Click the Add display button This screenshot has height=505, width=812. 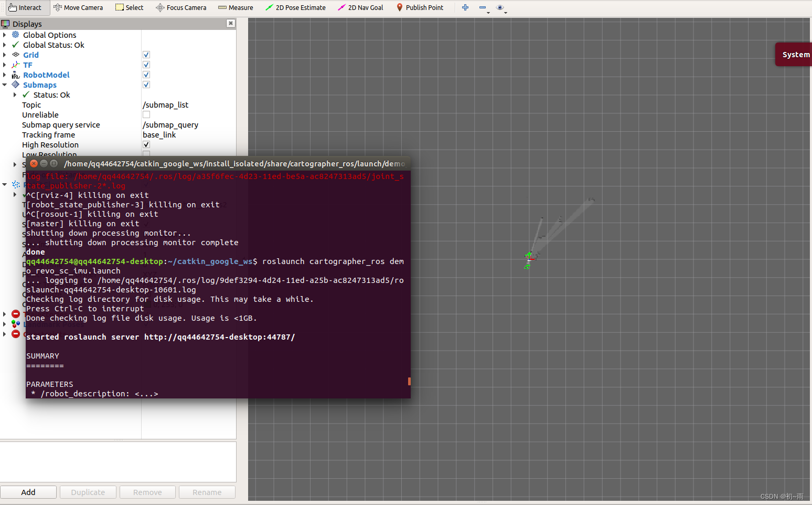coord(28,492)
